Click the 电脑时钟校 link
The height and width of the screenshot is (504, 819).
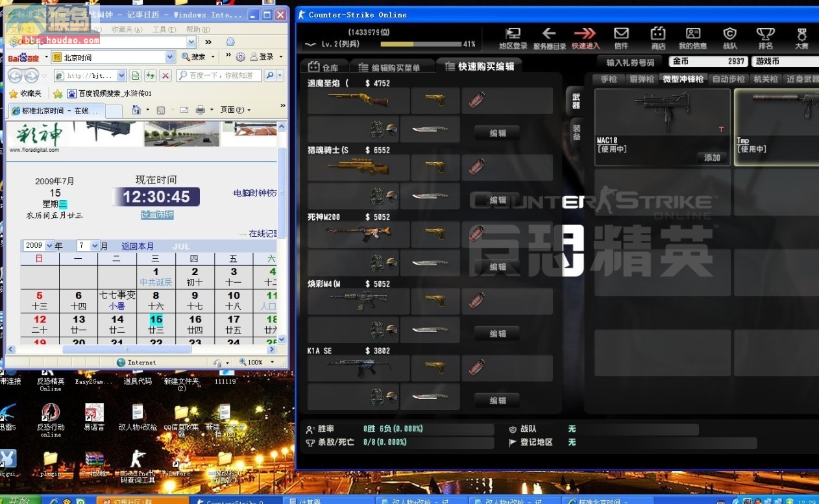click(x=255, y=193)
